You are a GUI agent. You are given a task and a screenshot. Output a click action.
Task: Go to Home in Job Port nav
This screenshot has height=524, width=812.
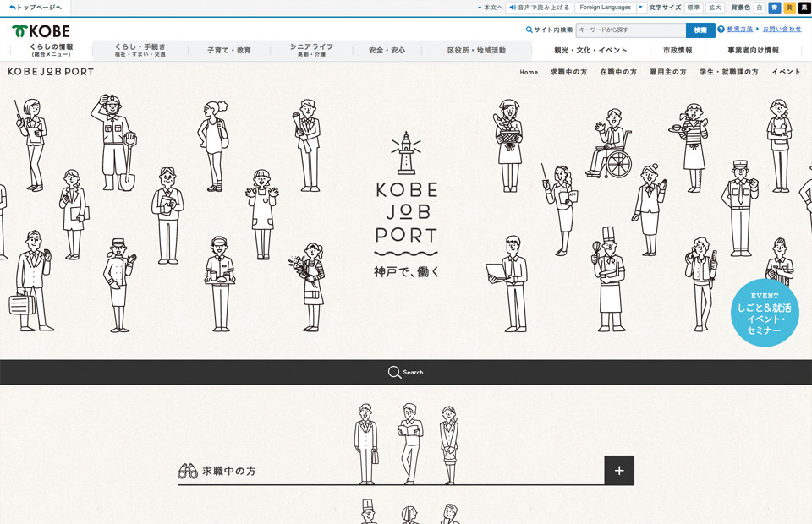tap(529, 73)
